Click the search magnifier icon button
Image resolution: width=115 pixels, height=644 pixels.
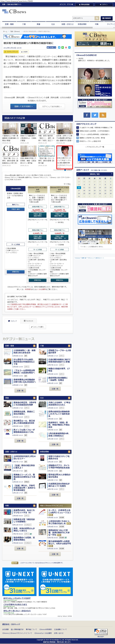coord(97,18)
